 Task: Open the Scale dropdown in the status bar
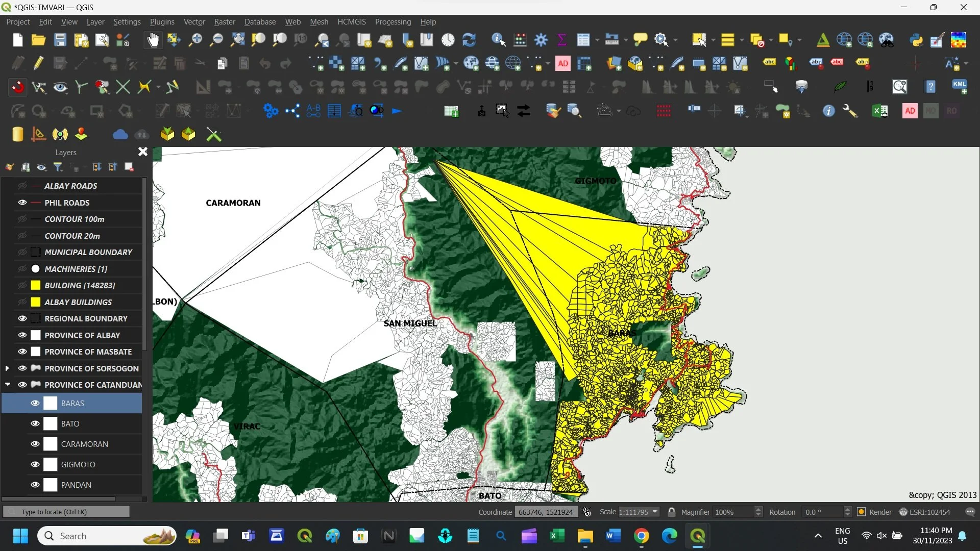tap(655, 512)
